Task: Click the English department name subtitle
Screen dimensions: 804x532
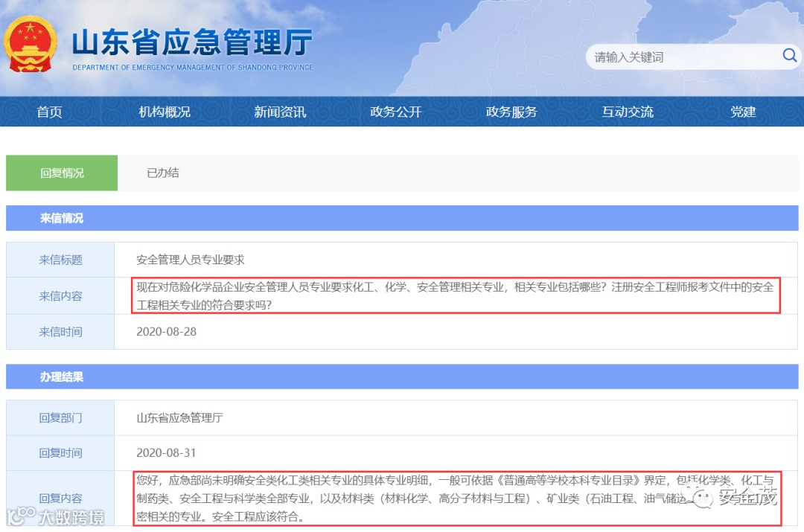Action: click(193, 67)
